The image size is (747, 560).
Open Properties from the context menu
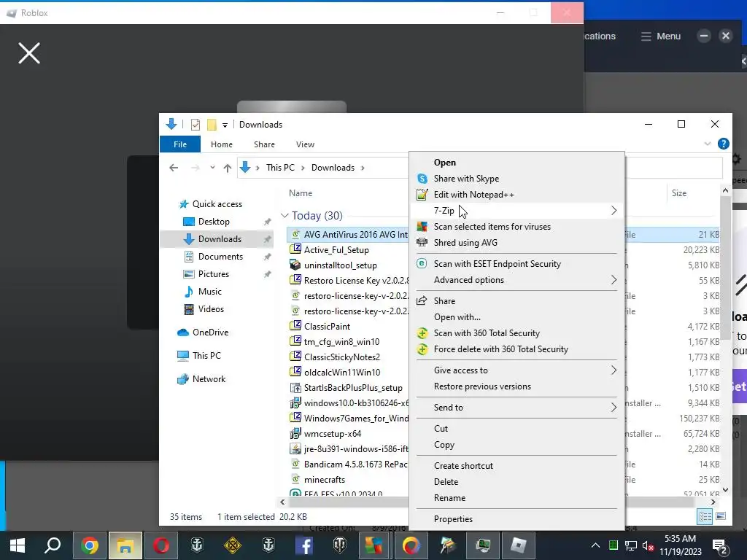click(517, 519)
